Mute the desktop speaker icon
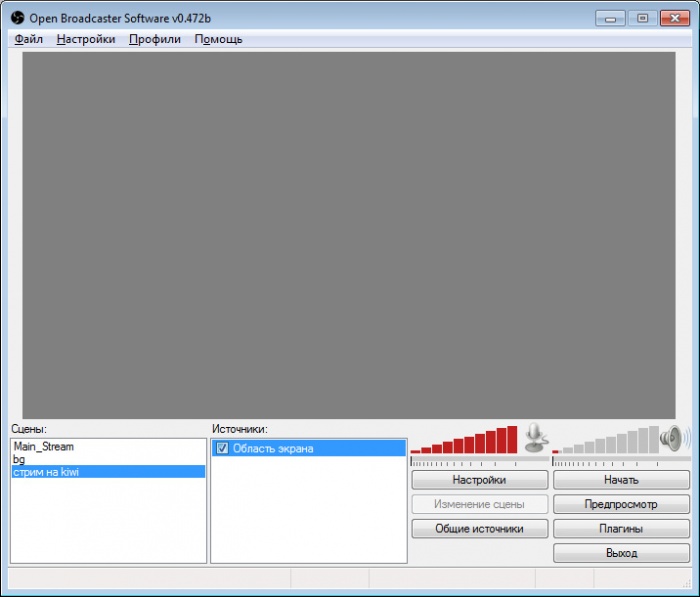This screenshot has width=700, height=597. pyautogui.click(x=675, y=438)
